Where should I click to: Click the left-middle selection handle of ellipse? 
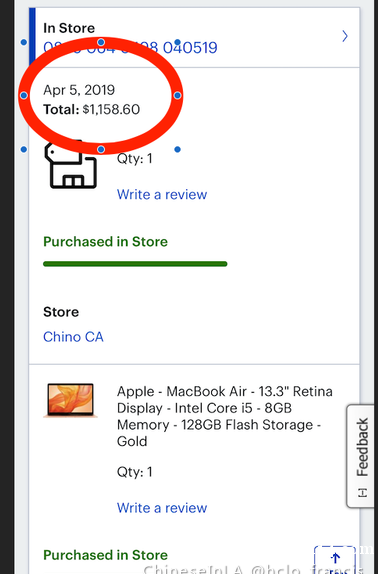tap(24, 96)
